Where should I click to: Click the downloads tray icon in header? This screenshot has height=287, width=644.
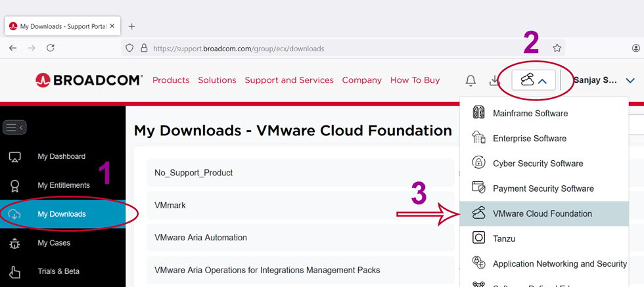click(494, 81)
